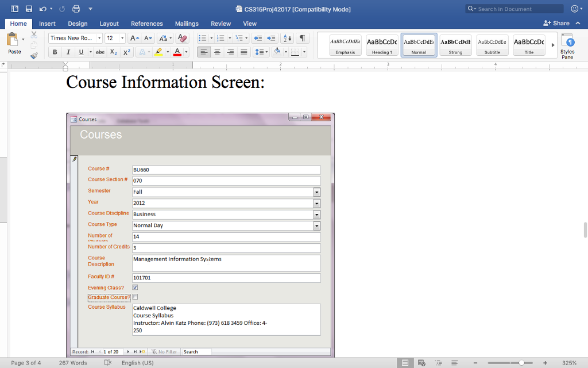This screenshot has height=368, width=588.
Task: Open the font color dropdown arrow
Action: pos(185,52)
